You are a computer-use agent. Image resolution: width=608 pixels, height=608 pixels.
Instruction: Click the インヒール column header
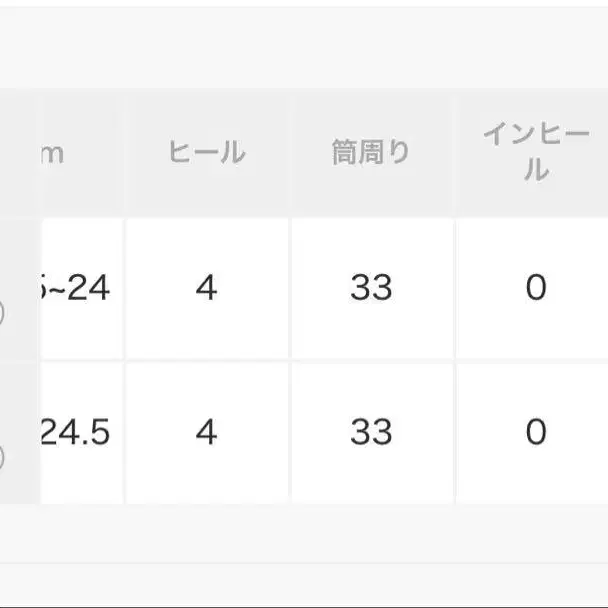pos(535,153)
